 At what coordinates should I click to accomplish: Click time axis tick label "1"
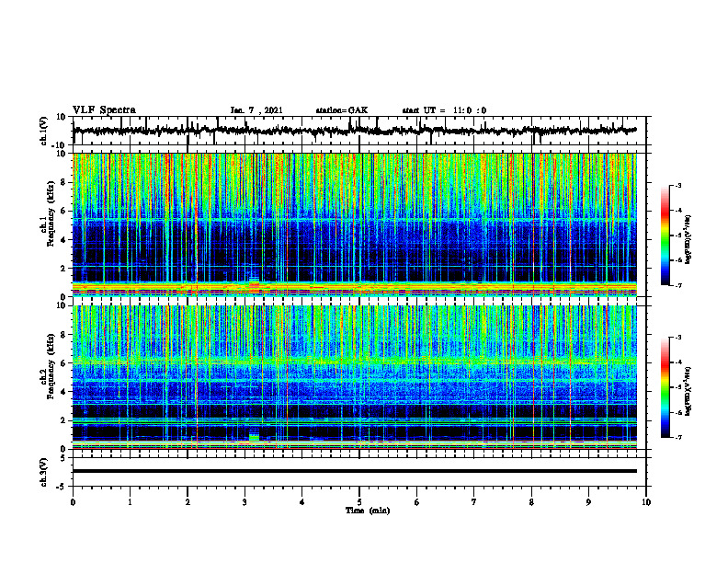(x=130, y=502)
